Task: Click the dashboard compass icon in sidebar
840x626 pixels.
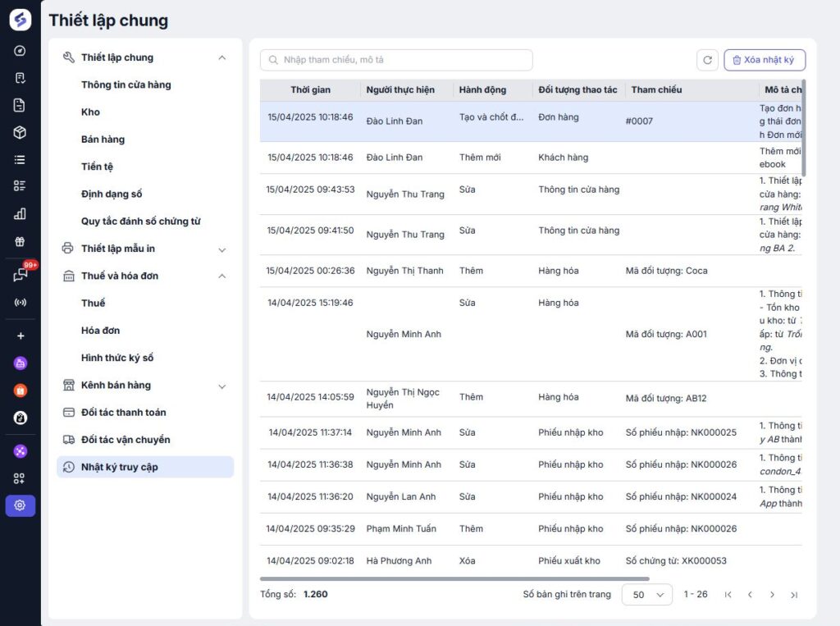Action: click(x=20, y=51)
